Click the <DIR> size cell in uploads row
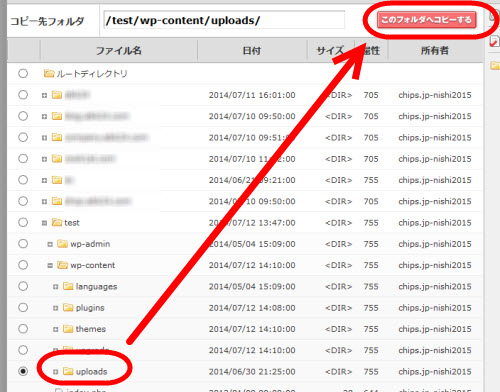Viewport: 500px width, 392px height. pyautogui.click(x=338, y=371)
